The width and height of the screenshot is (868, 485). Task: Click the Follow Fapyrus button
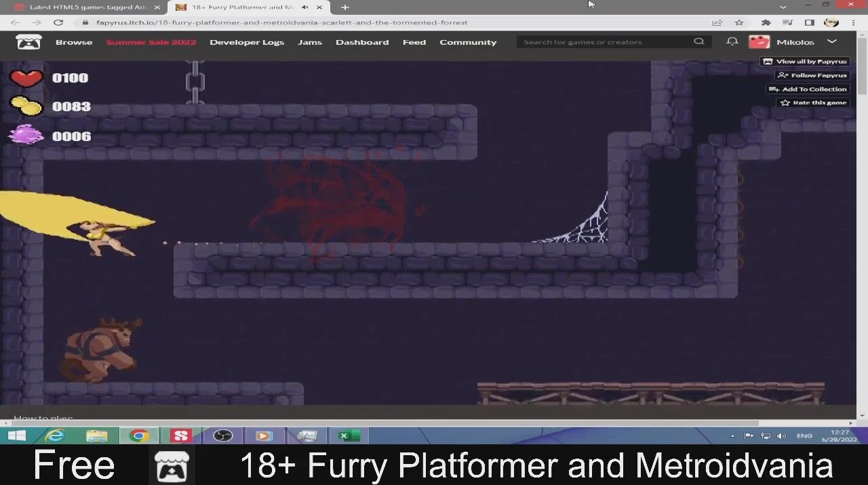click(812, 75)
